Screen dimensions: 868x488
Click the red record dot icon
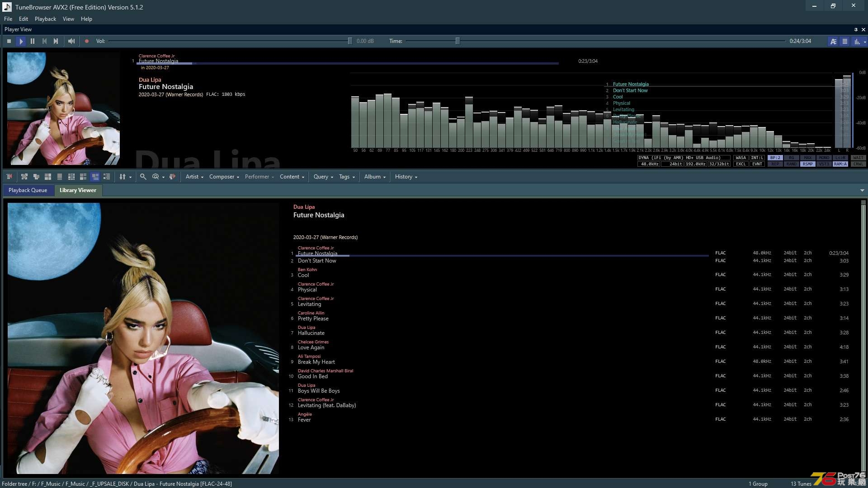pos(87,41)
